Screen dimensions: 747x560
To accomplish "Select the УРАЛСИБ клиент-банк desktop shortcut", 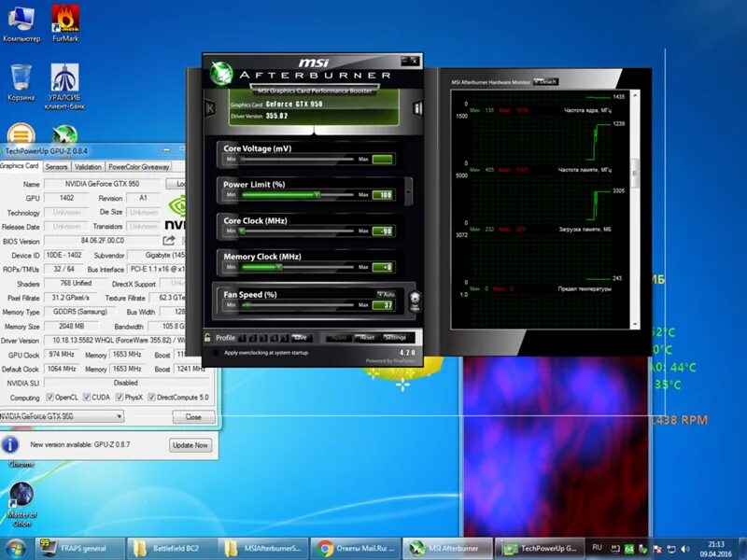I will coord(64,87).
